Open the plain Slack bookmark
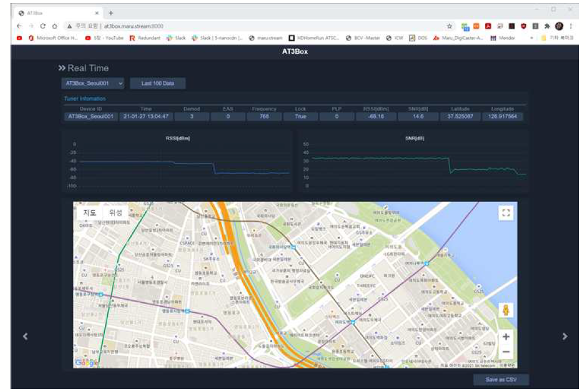The image size is (586, 392). tap(176, 38)
